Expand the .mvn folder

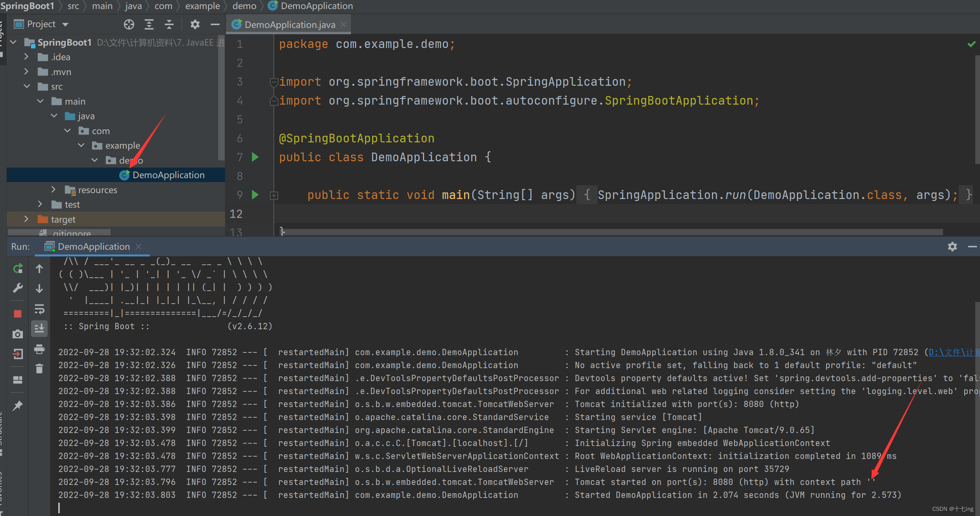(26, 72)
